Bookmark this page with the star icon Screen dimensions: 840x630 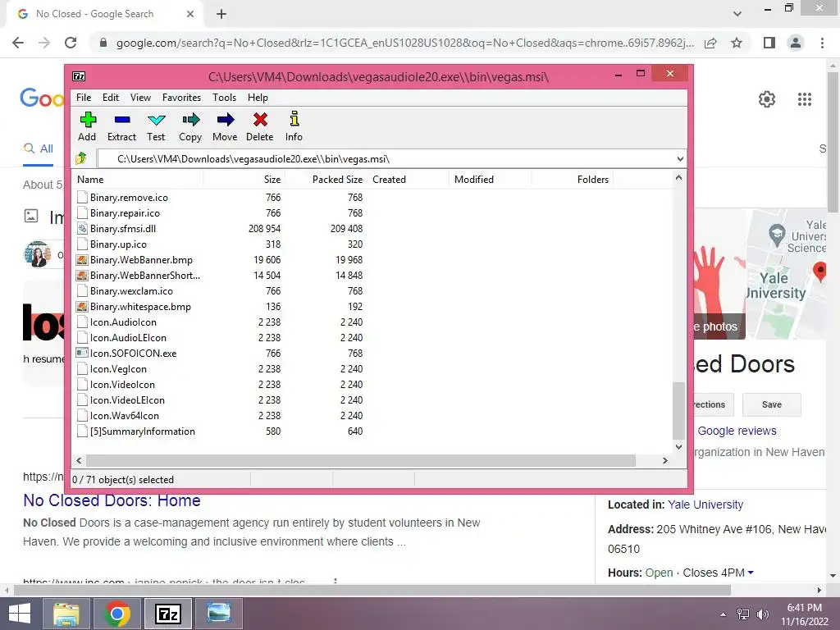(737, 43)
